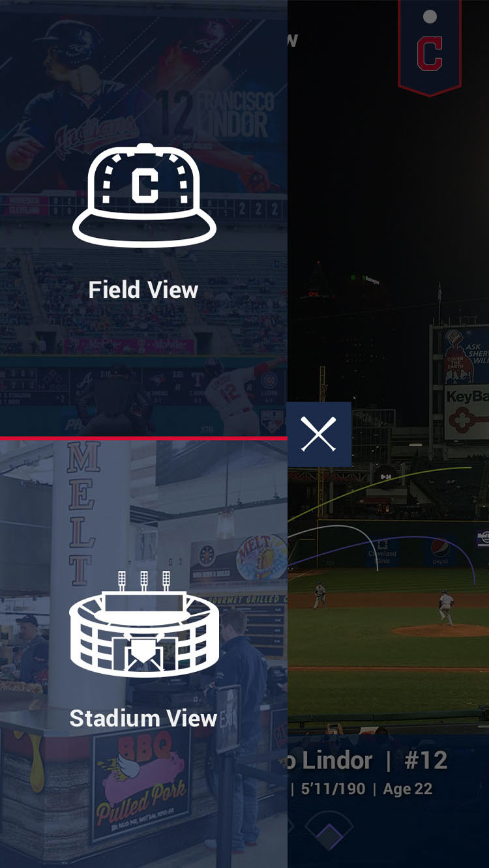Tap the stadium building icon
This screenshot has width=489, height=868.
click(144, 624)
